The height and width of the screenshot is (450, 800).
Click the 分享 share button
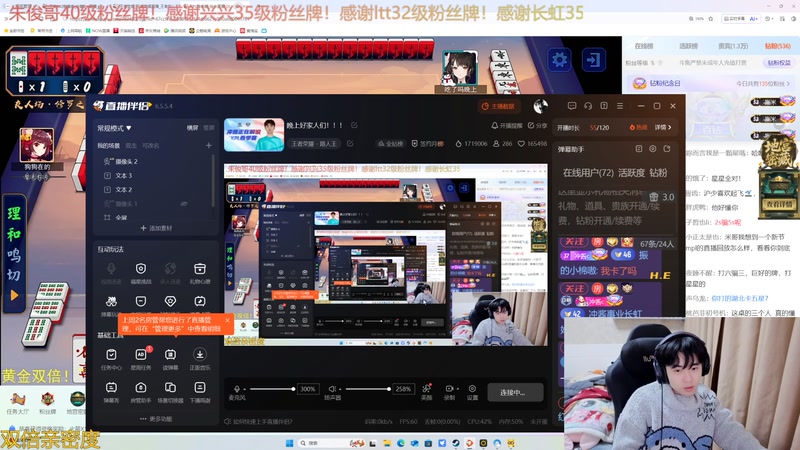click(x=537, y=126)
